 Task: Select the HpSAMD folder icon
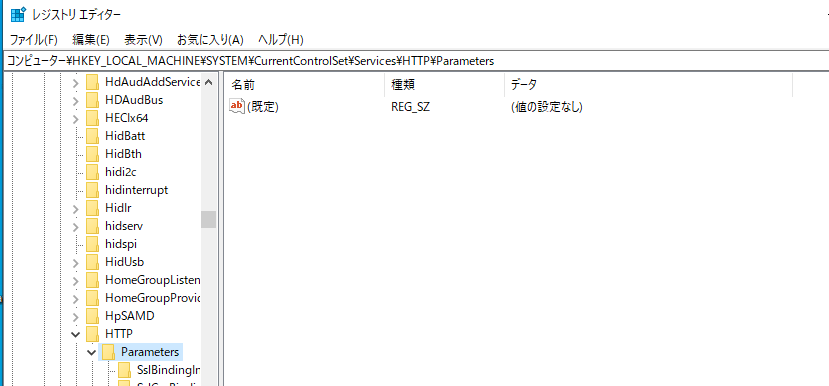click(93, 316)
